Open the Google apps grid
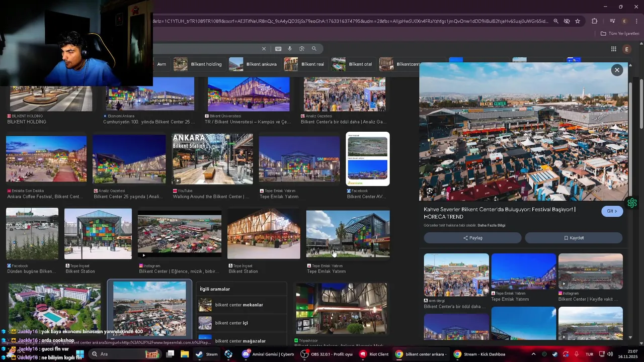Image resolution: width=644 pixels, height=362 pixels. pos(614,49)
